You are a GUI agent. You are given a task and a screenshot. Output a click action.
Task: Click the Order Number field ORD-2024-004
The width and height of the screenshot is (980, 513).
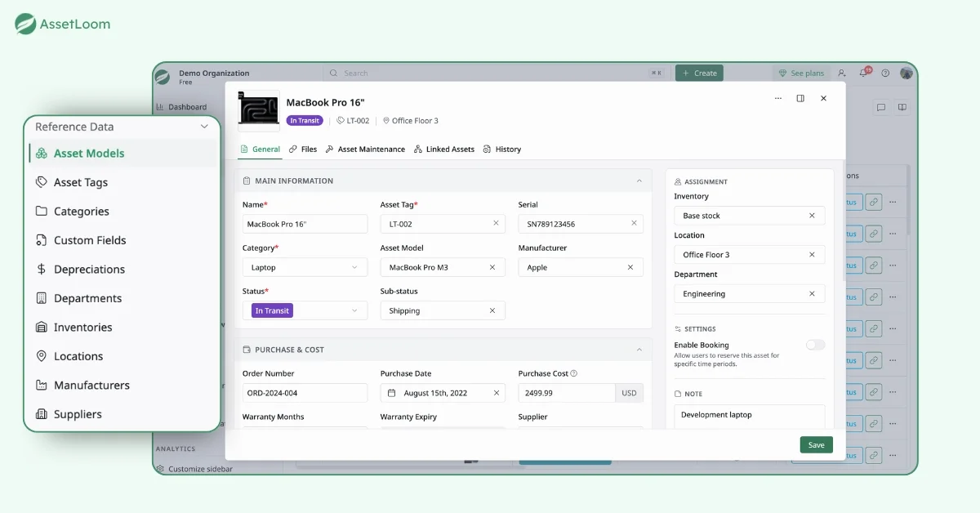point(305,393)
